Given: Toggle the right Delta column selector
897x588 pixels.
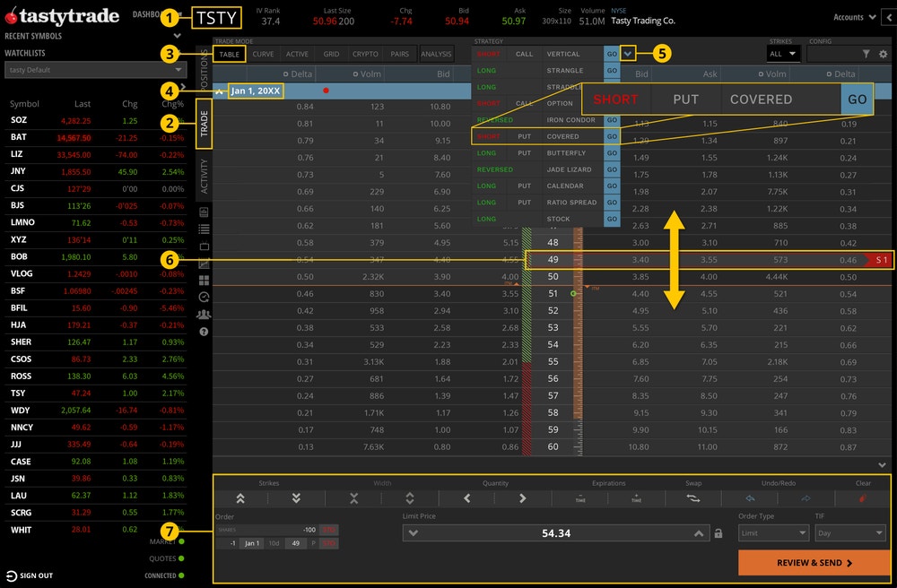Looking at the screenshot, I should coord(828,74).
